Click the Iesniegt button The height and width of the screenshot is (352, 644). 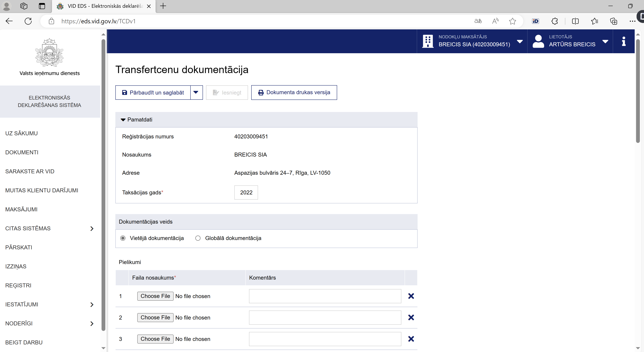(x=227, y=93)
